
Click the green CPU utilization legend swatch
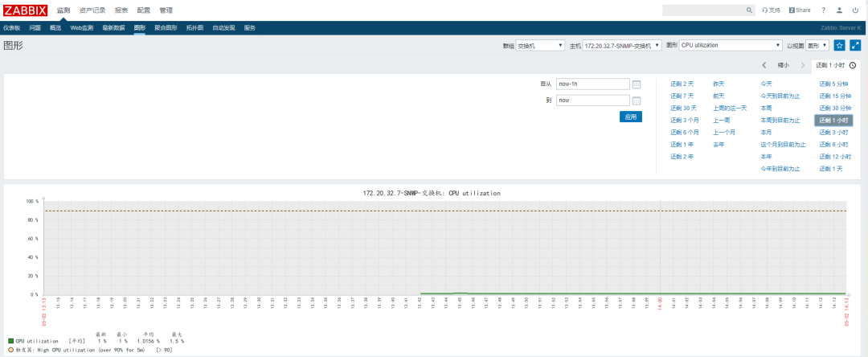pos(10,342)
